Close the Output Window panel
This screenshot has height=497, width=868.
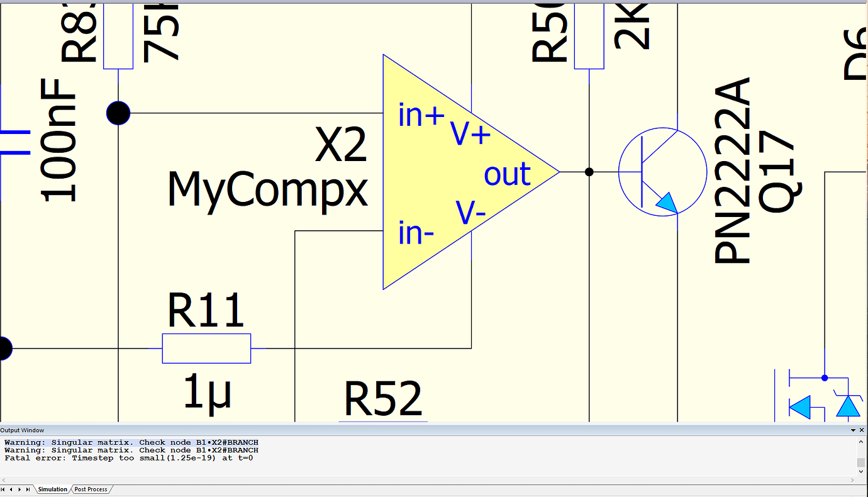862,430
